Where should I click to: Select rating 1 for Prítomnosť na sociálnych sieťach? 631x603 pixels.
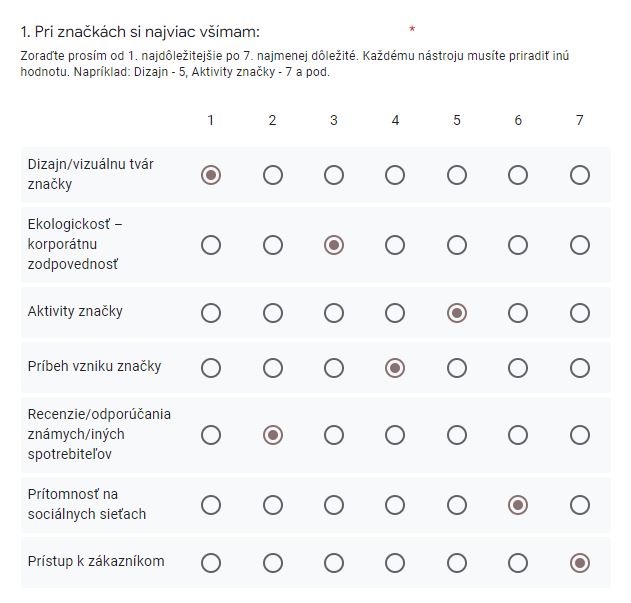pyautogui.click(x=210, y=505)
